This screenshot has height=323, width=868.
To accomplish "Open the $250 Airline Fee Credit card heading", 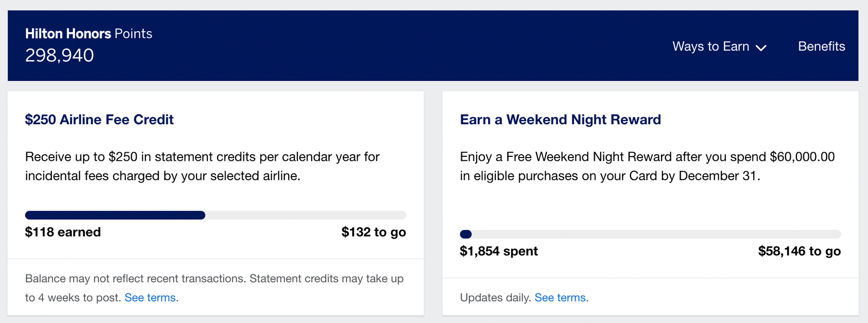I will 99,119.
